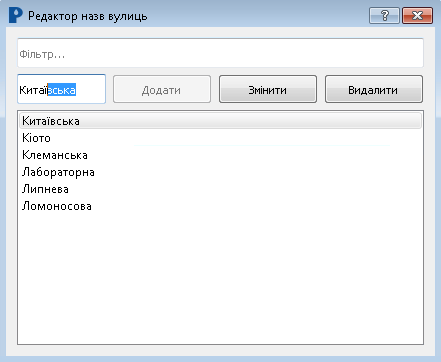
Task: Select Клеманська in the street list
Action: coord(220,155)
